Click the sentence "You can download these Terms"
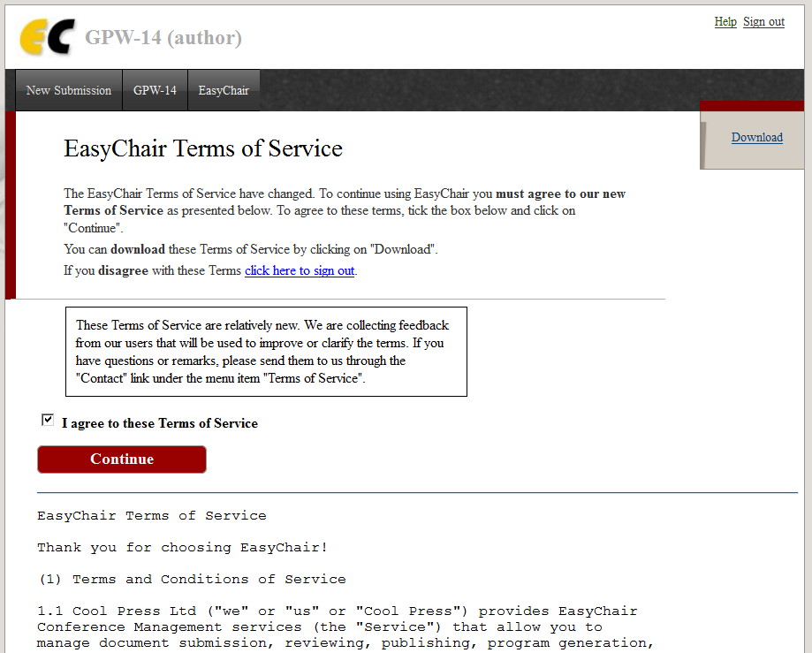 click(x=250, y=250)
